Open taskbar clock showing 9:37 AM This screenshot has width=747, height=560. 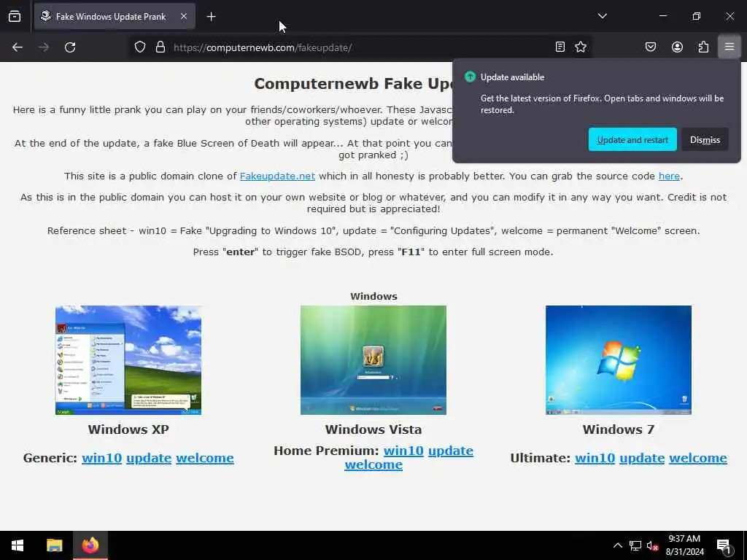click(x=684, y=545)
